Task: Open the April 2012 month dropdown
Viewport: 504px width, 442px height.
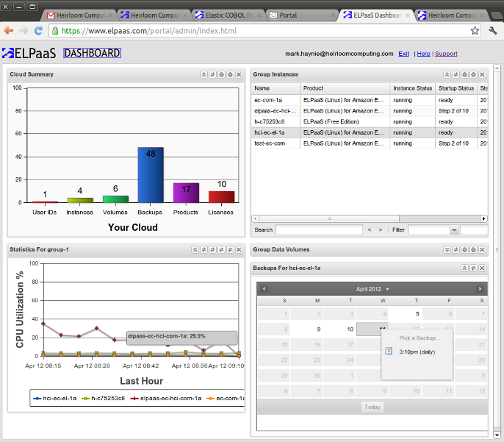Action: [x=387, y=289]
